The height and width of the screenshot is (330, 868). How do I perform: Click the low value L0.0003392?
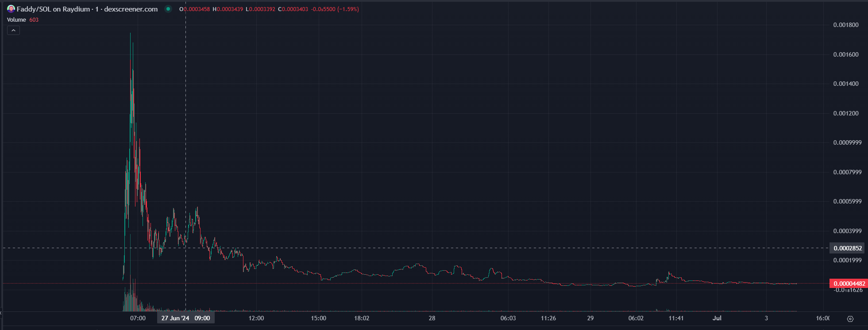[x=260, y=9]
